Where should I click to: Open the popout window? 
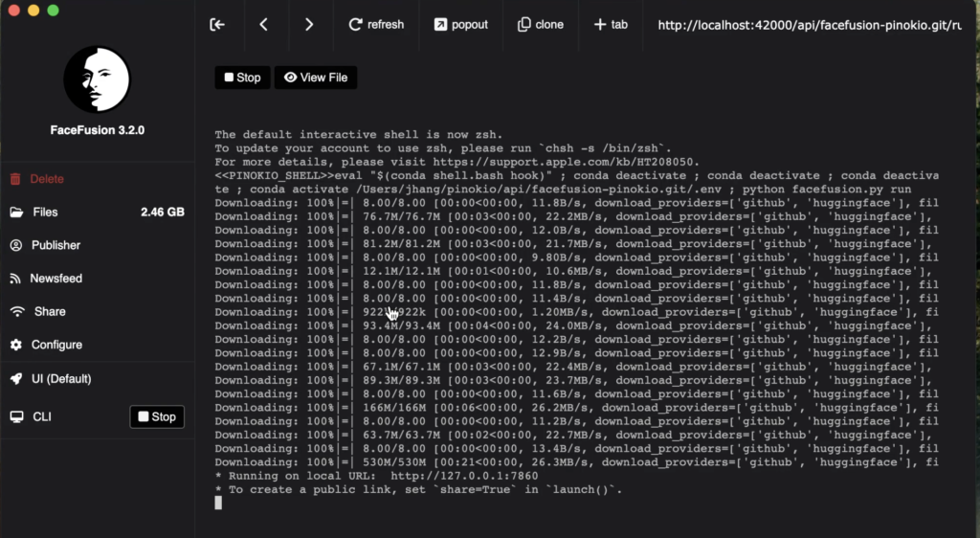[x=460, y=24]
